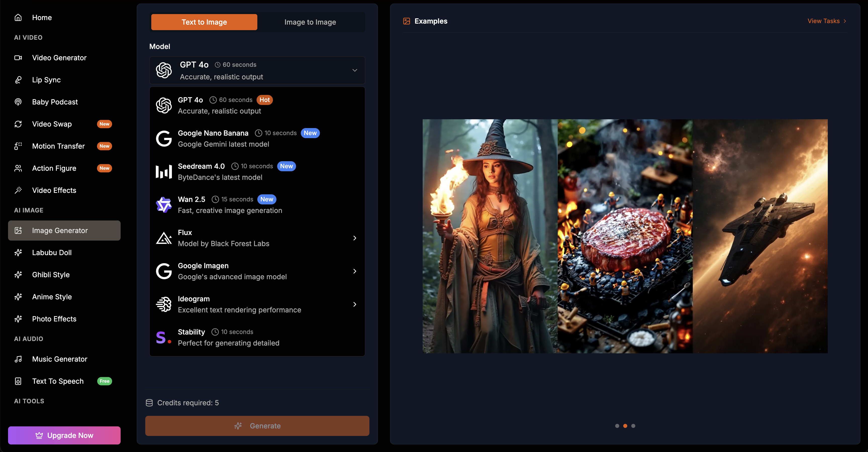Click the Baby Podcast microphone icon
868x452 pixels.
[18, 102]
